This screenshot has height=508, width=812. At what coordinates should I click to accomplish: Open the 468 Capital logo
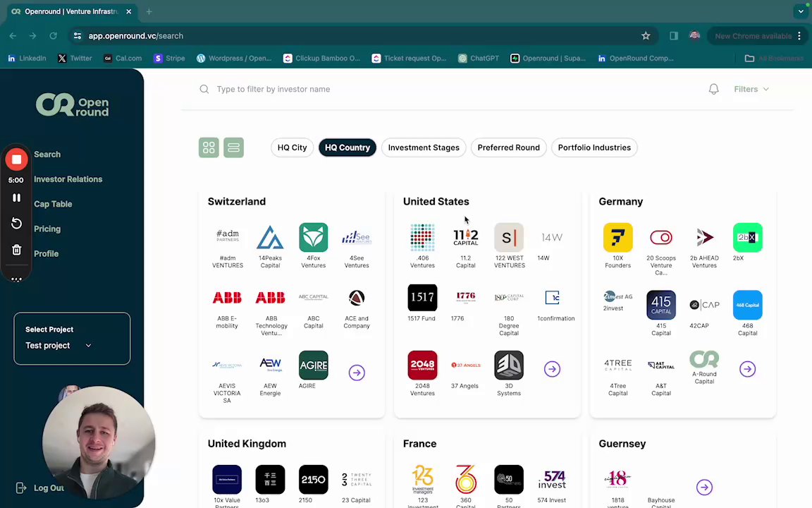click(x=748, y=306)
